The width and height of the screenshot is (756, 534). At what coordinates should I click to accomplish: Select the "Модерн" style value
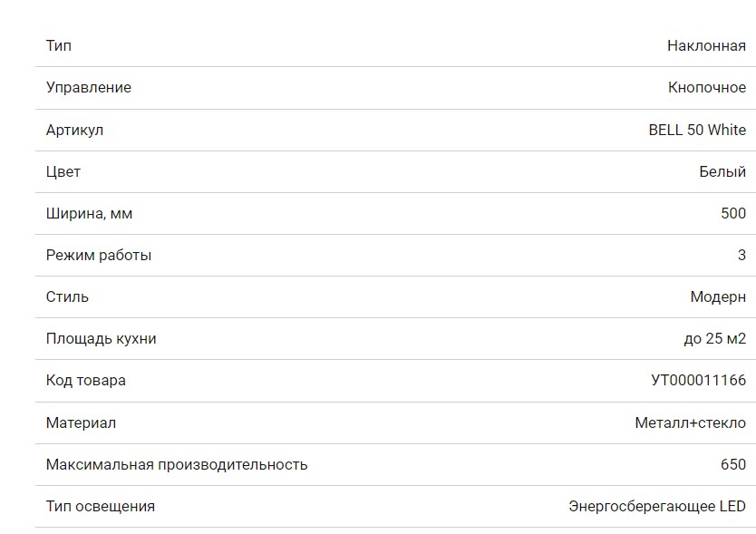[x=718, y=296]
